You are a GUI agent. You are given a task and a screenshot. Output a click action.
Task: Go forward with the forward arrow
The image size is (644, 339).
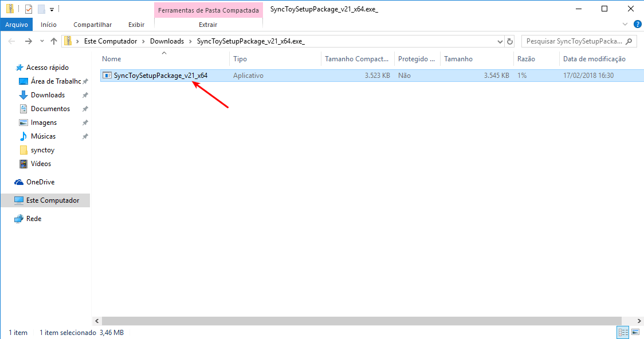tap(28, 41)
